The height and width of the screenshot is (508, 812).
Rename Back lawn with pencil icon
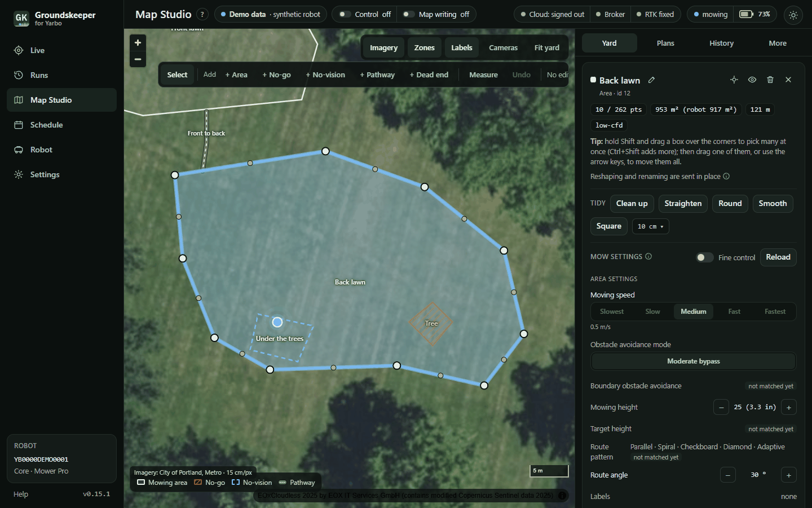(x=651, y=80)
